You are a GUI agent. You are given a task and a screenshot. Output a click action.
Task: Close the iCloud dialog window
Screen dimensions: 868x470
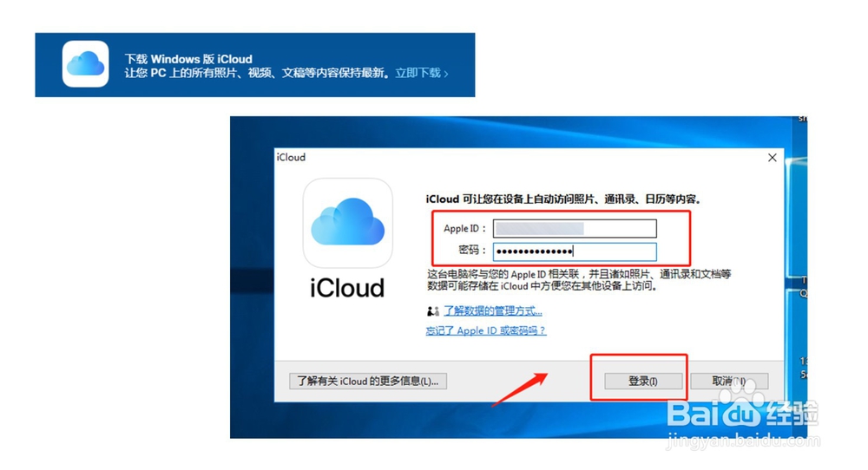pyautogui.click(x=773, y=158)
